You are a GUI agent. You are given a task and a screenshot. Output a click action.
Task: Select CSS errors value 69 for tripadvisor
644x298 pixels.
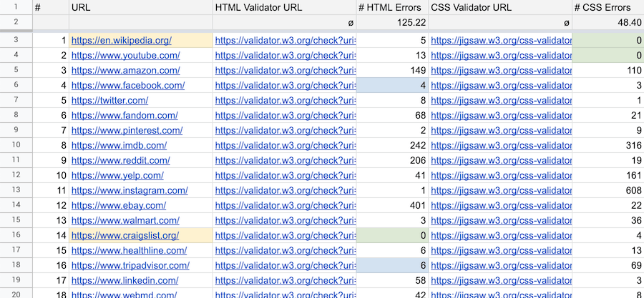pos(608,266)
